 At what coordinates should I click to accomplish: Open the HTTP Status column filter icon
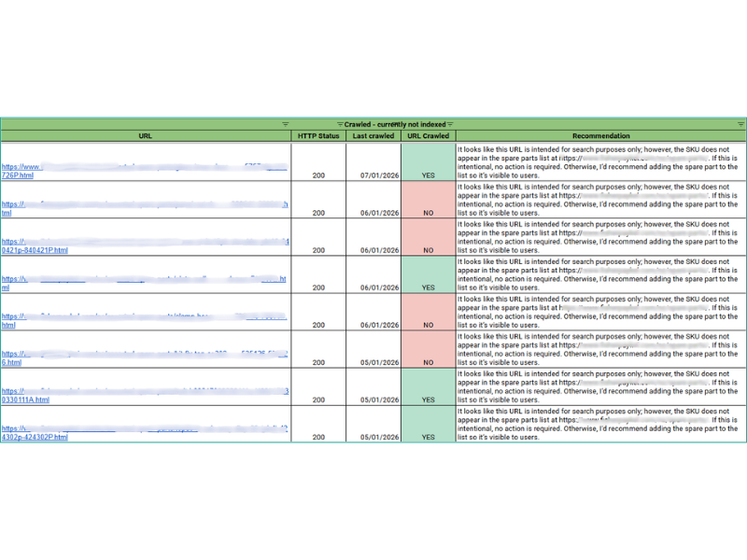[x=339, y=124]
